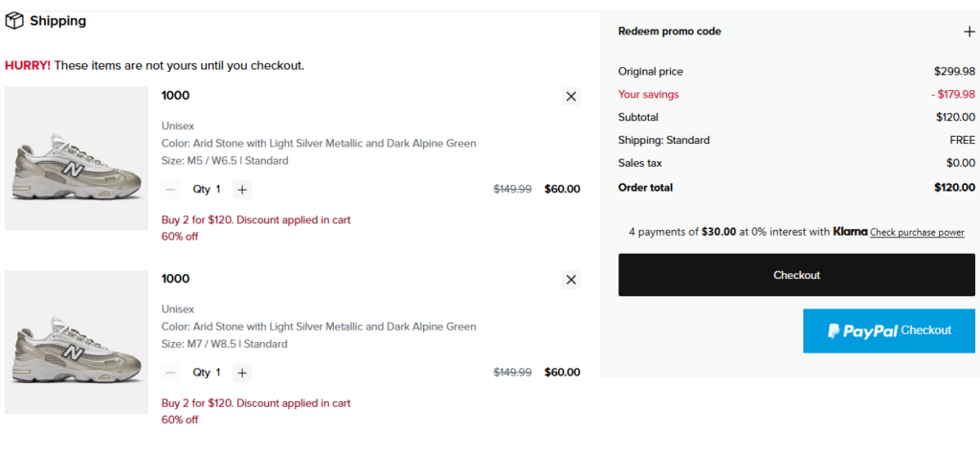Click the second 1000 product title

pyautogui.click(x=175, y=279)
